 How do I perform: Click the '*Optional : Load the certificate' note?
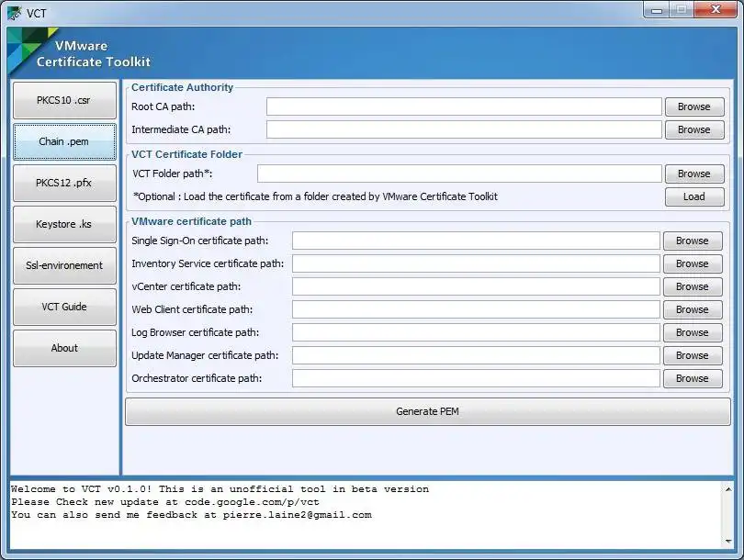[x=316, y=196]
